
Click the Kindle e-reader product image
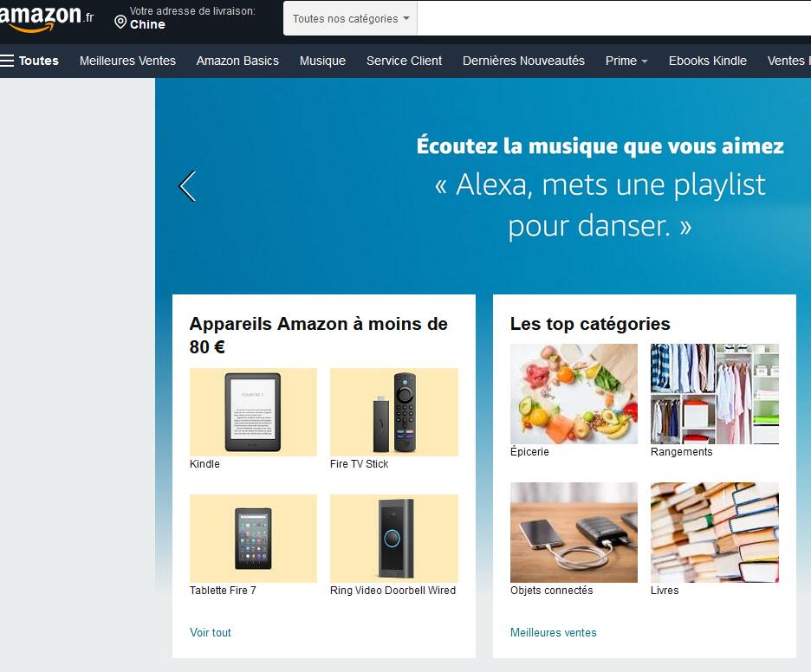pyautogui.click(x=253, y=412)
